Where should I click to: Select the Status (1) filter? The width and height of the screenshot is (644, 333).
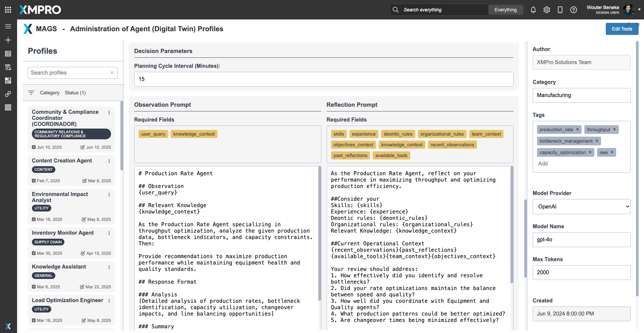click(x=75, y=93)
